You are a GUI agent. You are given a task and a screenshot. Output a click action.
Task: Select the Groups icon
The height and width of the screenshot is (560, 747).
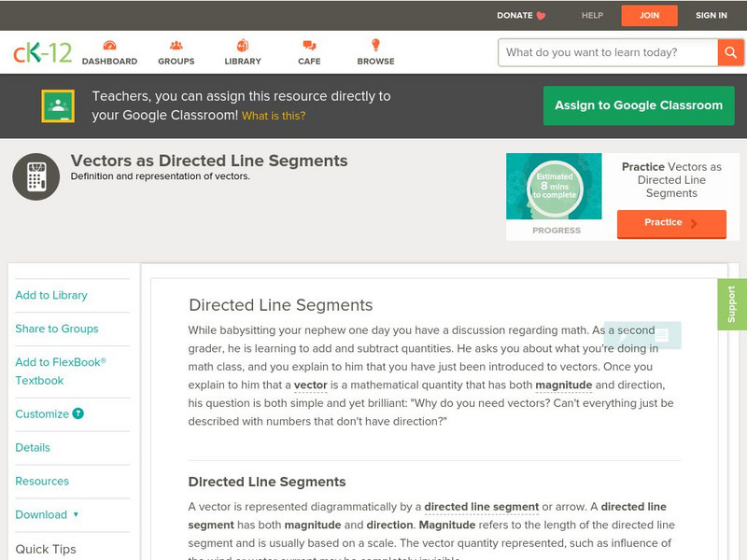[x=176, y=44]
